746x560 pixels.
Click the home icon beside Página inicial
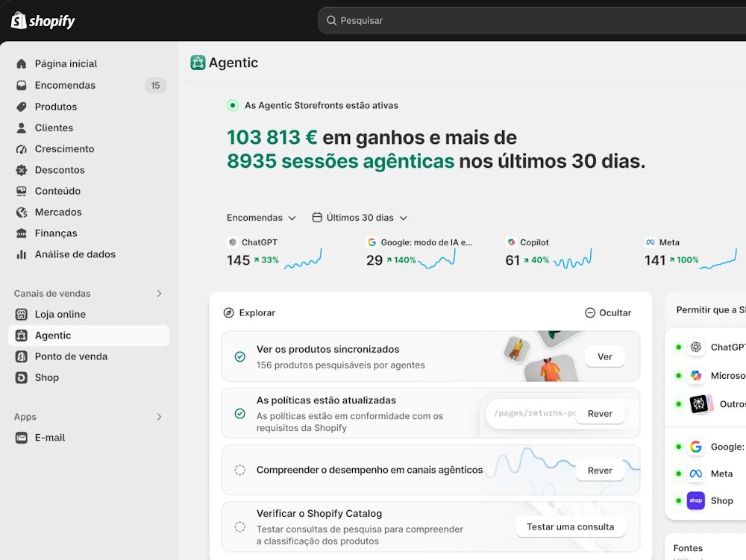click(22, 63)
